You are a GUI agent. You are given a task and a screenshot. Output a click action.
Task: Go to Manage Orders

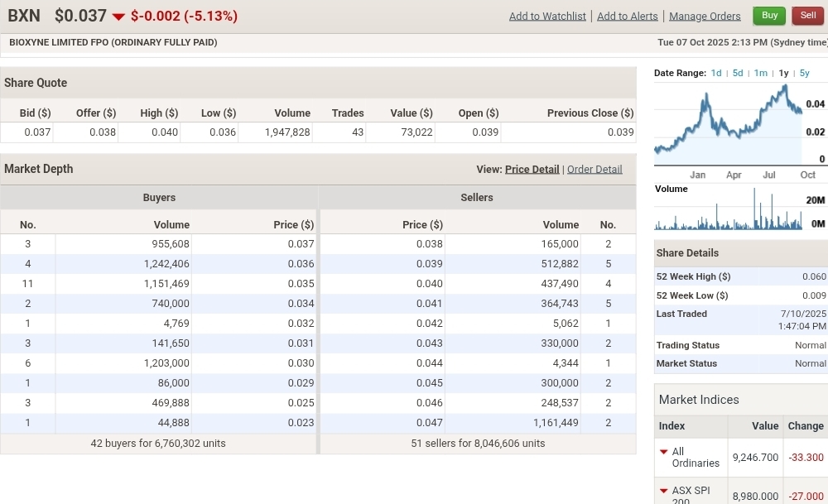pyautogui.click(x=705, y=17)
